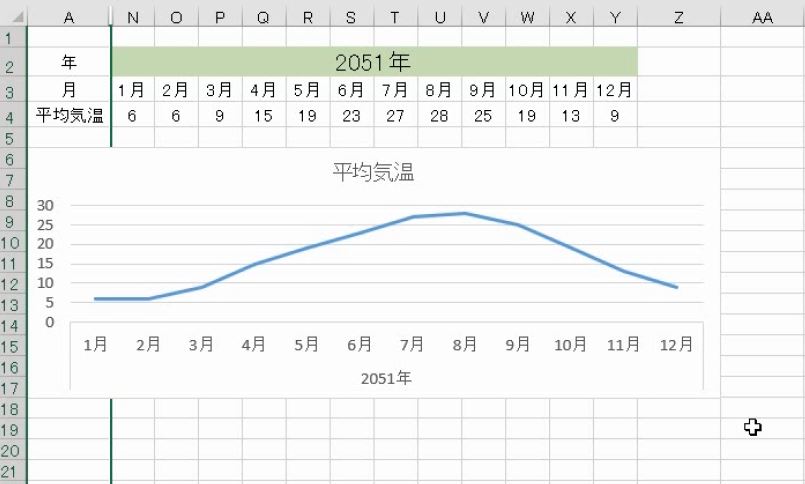Viewport: 805px width, 484px height.
Task: Click the temperature cell with value 27
Action: 396,115
